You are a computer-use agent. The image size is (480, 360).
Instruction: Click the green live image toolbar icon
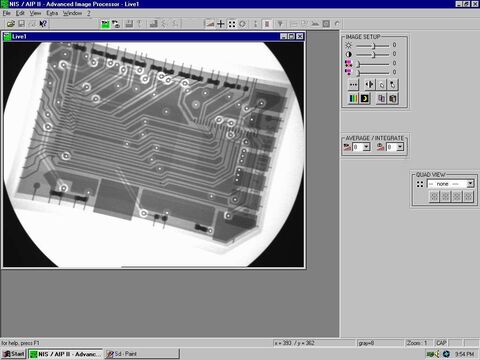105,24
